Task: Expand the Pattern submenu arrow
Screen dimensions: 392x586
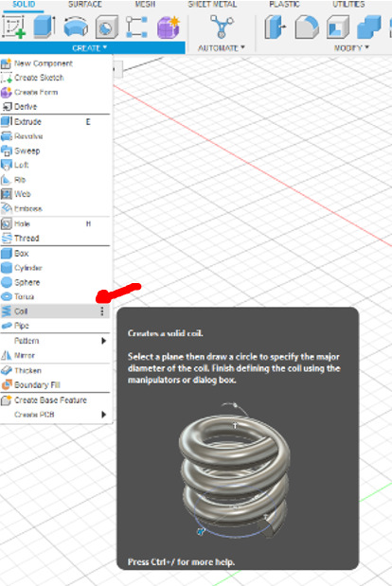Action: [x=103, y=341]
